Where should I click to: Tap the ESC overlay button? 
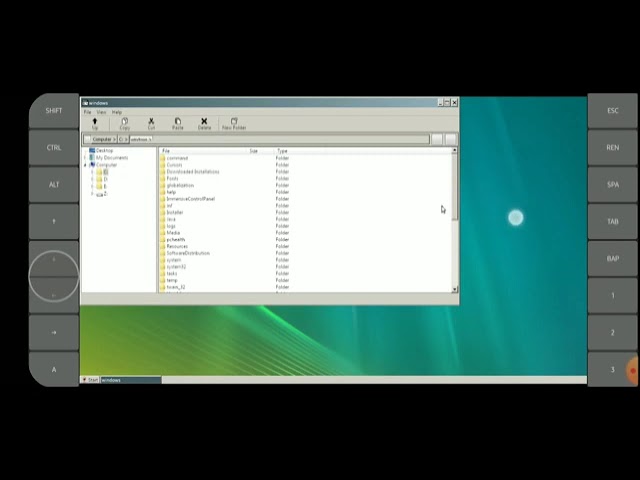coord(612,111)
